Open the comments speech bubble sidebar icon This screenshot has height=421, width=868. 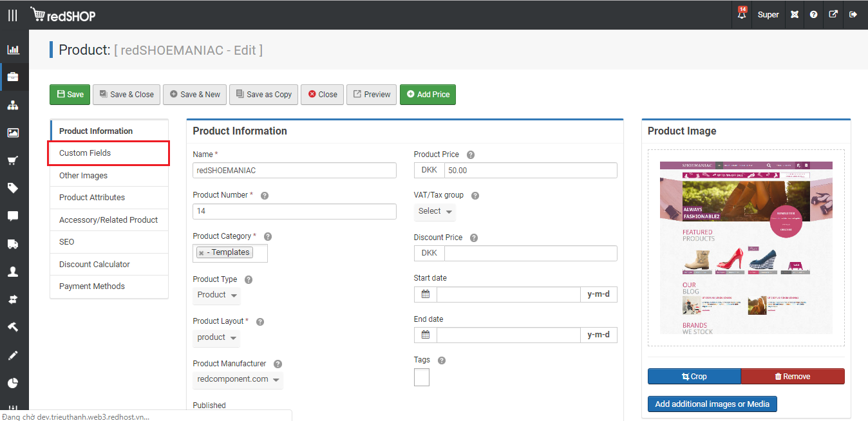tap(13, 216)
